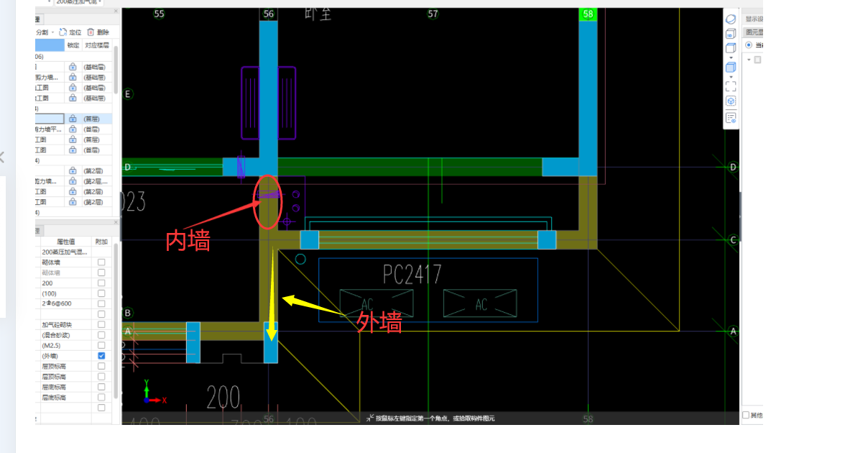The width and height of the screenshot is (868, 453).
Task: Click property value (混合砂浆)
Action: (x=65, y=335)
